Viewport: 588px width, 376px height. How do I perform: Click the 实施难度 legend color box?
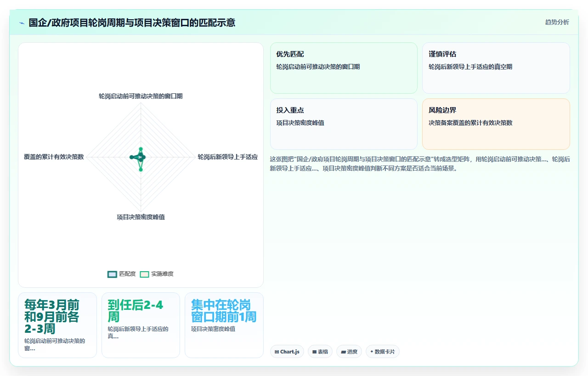pos(145,274)
